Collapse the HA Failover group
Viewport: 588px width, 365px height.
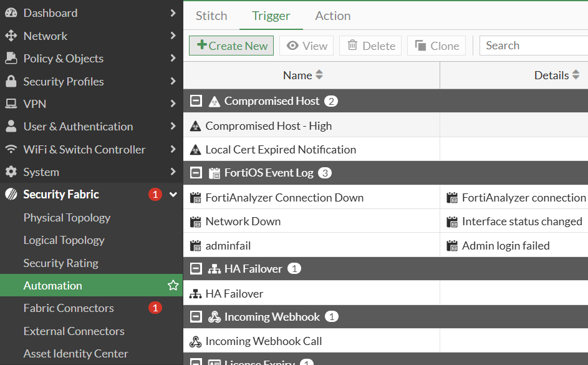pyautogui.click(x=196, y=268)
